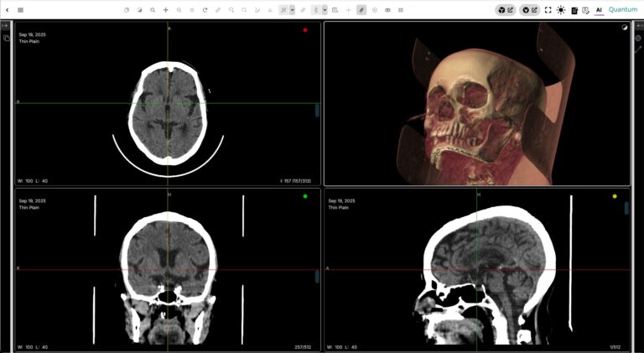This screenshot has width=644, height=353.
Task: Click the rotate/reset view icon
Action: pyautogui.click(x=205, y=10)
